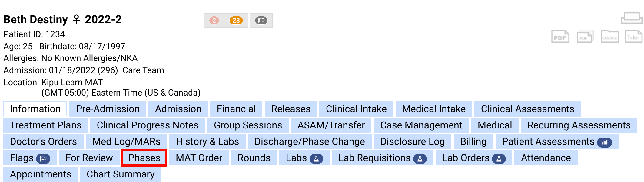Open the Casefile export icon
This screenshot has height=182, width=644.
tap(609, 36)
